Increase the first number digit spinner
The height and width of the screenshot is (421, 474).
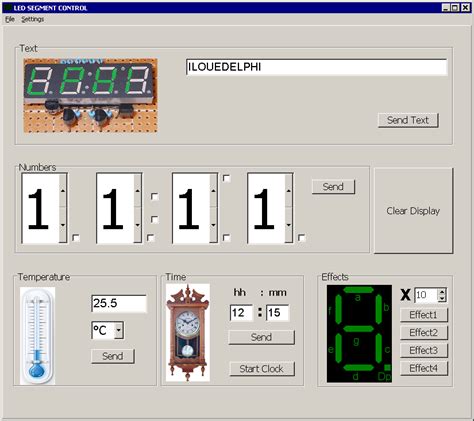tap(63, 190)
